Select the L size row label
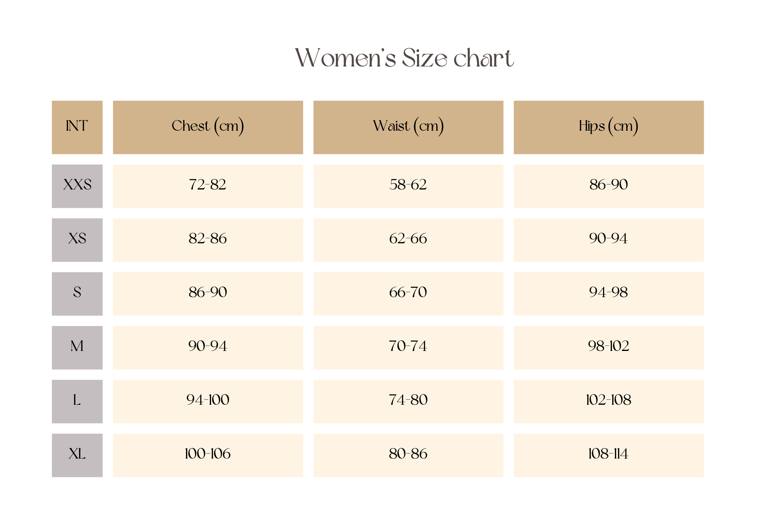The width and height of the screenshot is (761, 532). [x=77, y=401]
